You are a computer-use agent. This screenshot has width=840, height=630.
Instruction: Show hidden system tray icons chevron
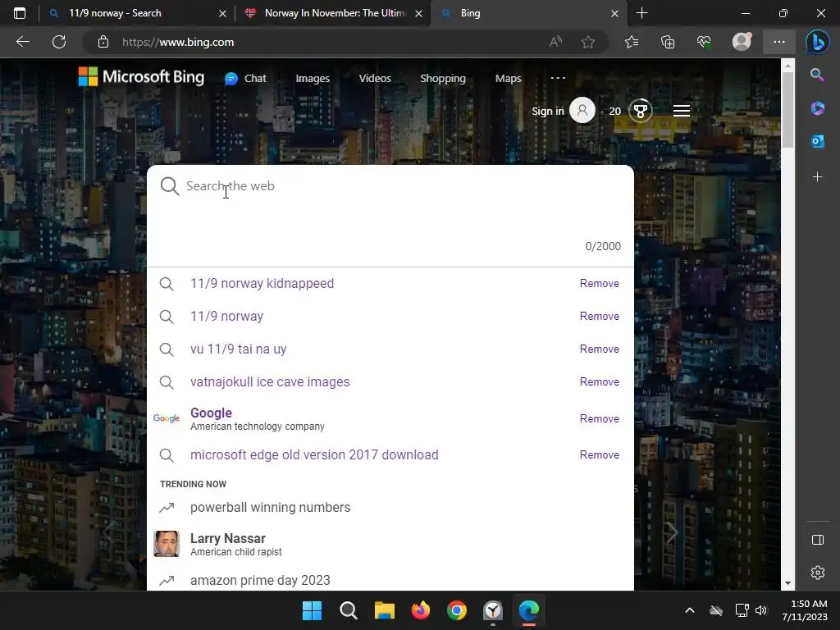pos(689,610)
